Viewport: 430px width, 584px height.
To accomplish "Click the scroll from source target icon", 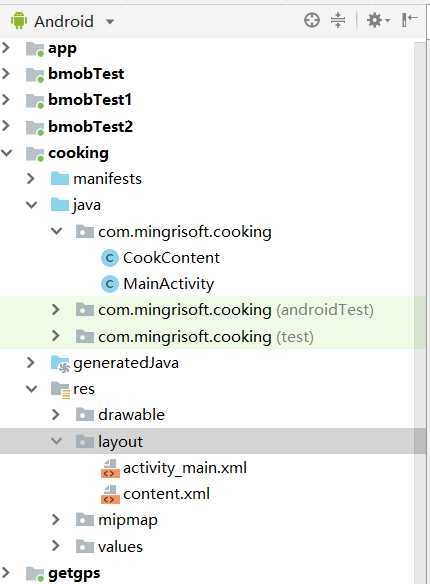I will 312,20.
